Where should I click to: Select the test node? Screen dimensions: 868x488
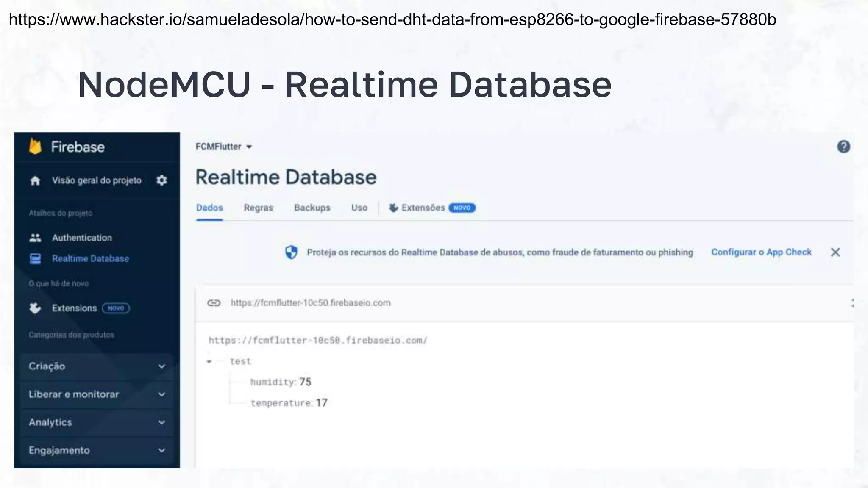point(240,361)
